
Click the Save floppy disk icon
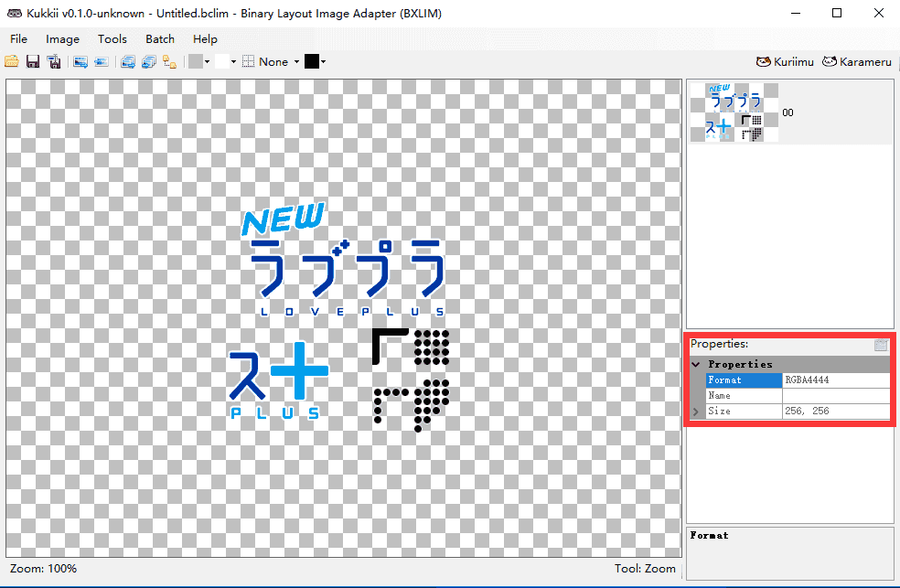pyautogui.click(x=33, y=61)
